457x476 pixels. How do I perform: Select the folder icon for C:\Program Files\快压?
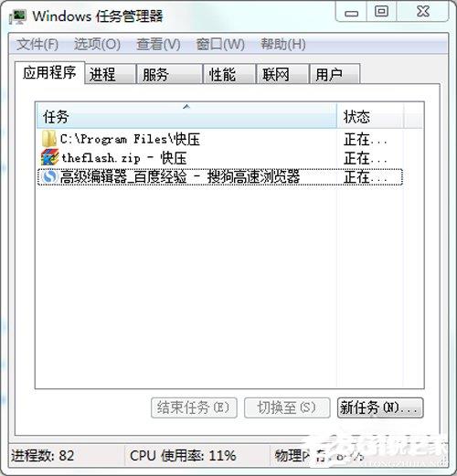tap(48, 139)
